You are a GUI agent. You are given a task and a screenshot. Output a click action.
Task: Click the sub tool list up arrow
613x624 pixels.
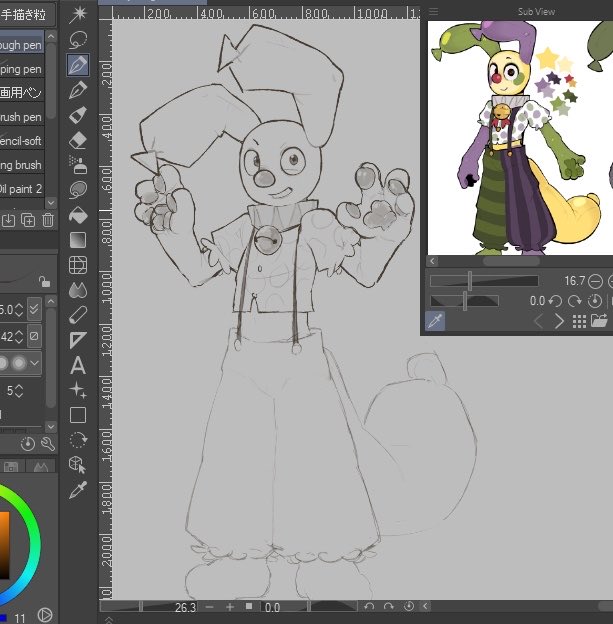point(51,36)
